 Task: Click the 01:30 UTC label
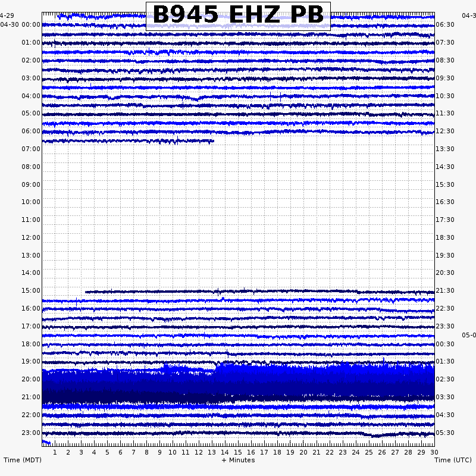[445, 362]
